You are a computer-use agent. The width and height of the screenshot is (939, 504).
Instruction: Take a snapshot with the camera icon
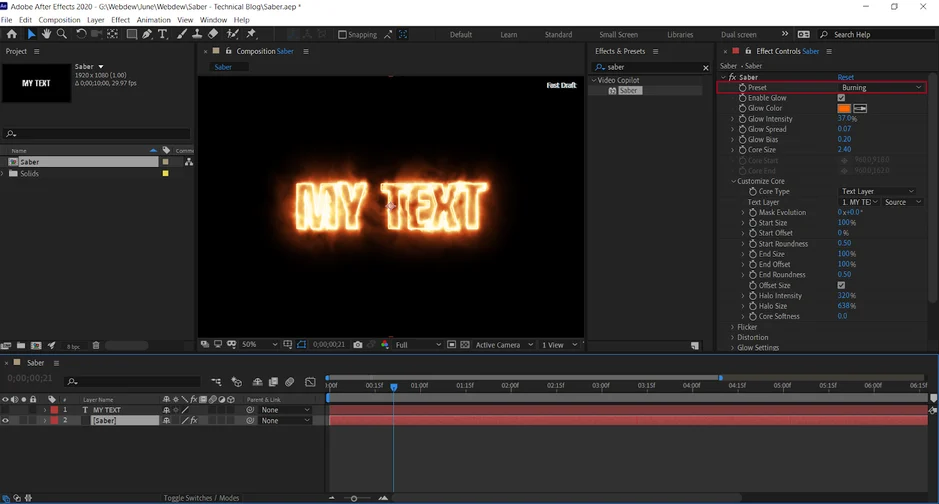358,345
